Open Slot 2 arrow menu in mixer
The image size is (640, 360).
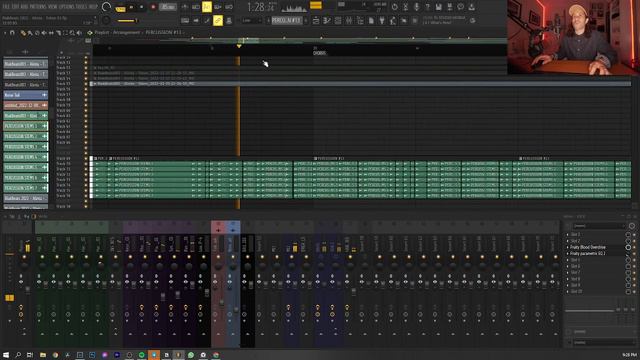tap(568, 241)
